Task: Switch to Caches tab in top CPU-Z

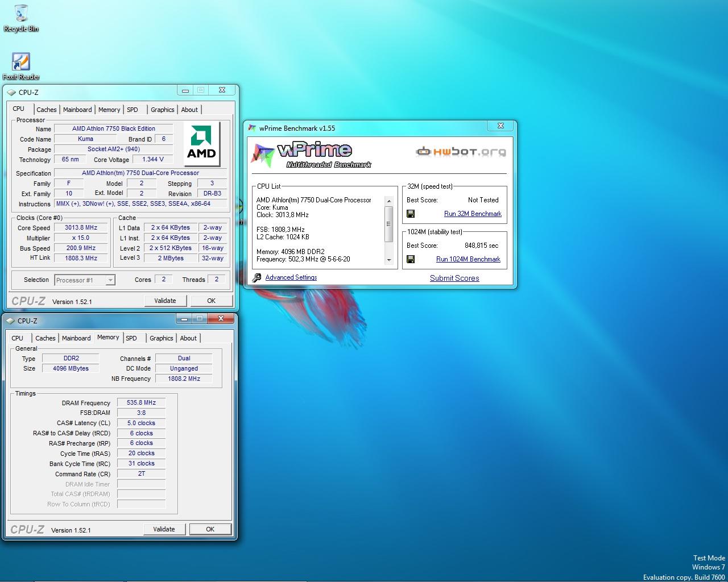Action: click(47, 110)
